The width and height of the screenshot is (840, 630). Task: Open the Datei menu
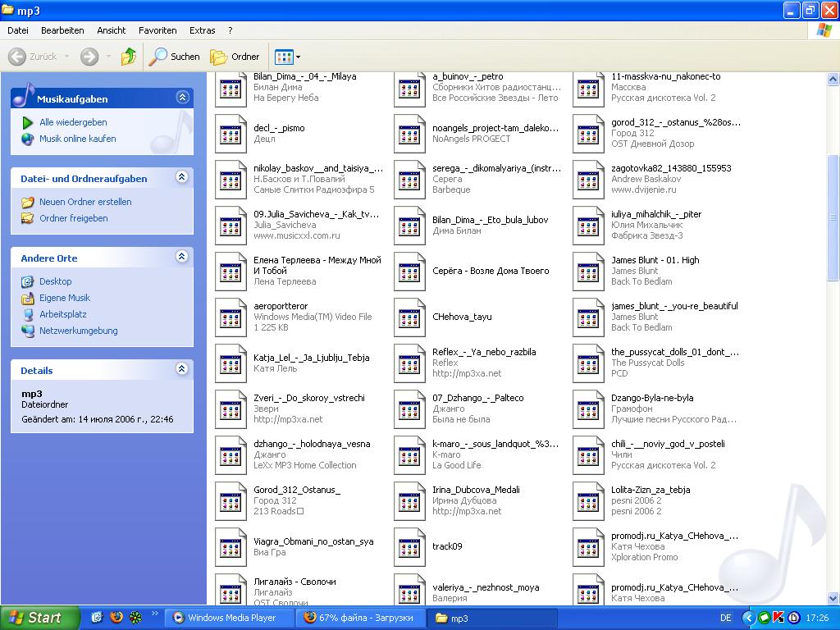click(x=18, y=30)
